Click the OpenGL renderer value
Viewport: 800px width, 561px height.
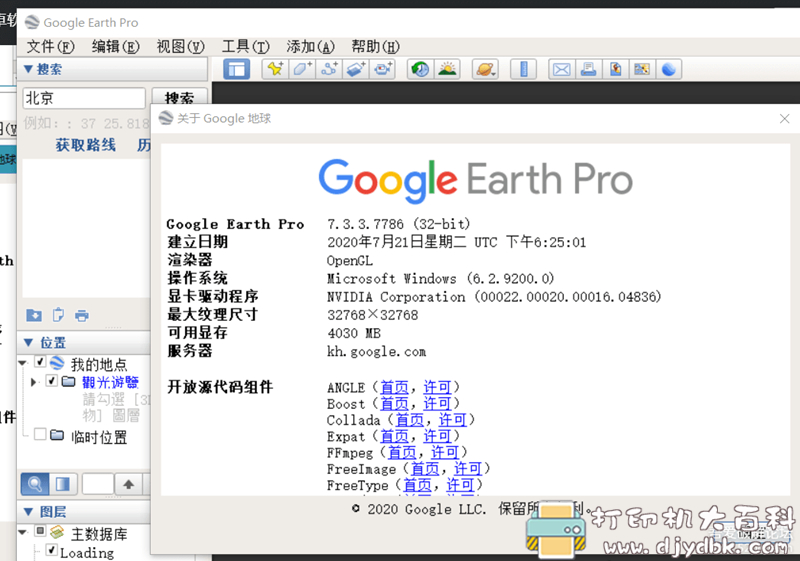click(350, 261)
